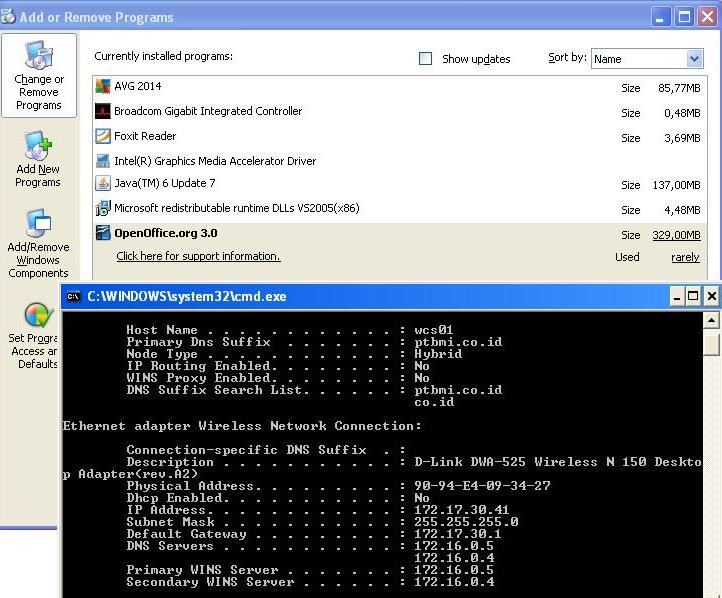Select the Change or Remove Programs button
The width and height of the screenshot is (722, 598).
(38, 76)
